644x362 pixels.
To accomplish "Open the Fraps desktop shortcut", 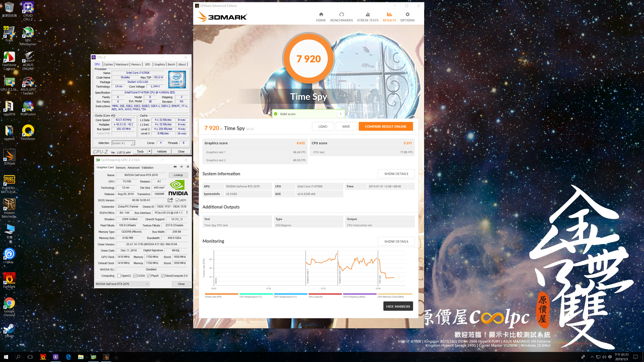I will click(9, 34).
